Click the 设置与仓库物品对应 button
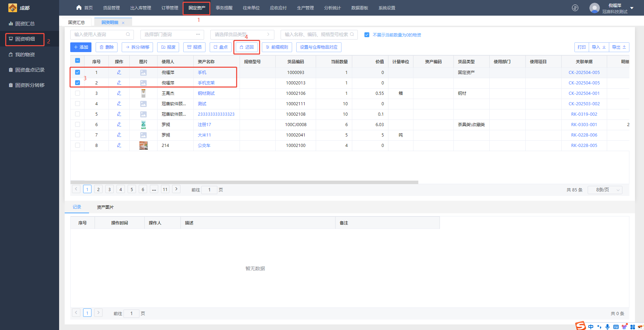The image size is (644, 330). (319, 47)
